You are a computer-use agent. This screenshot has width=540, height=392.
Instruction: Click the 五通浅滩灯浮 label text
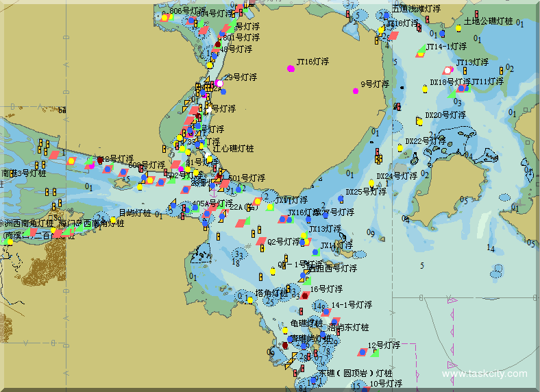(416, 9)
